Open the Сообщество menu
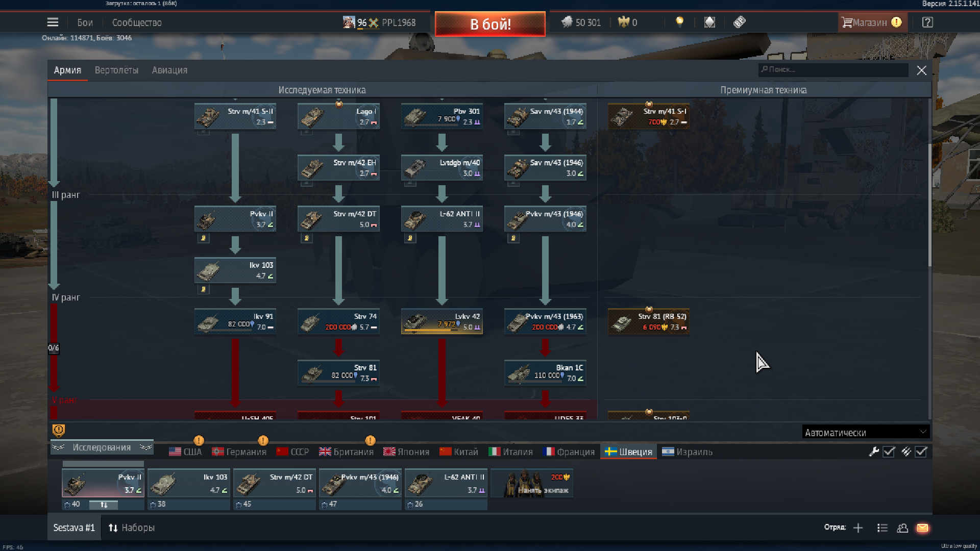 click(137, 22)
